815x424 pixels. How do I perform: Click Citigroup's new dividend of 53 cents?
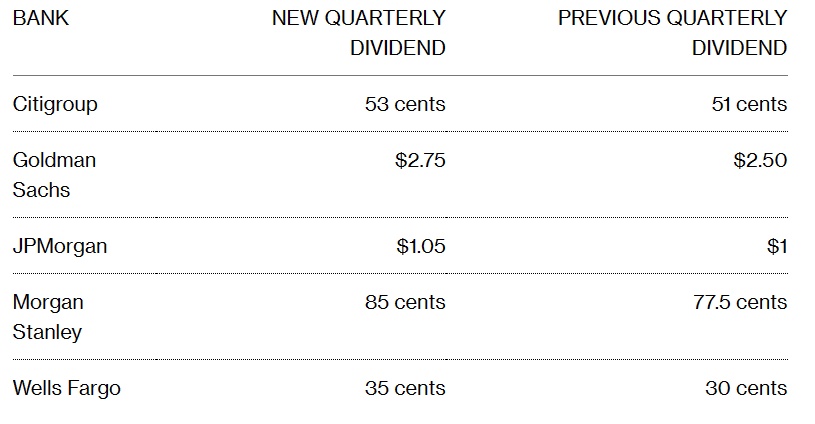406,104
